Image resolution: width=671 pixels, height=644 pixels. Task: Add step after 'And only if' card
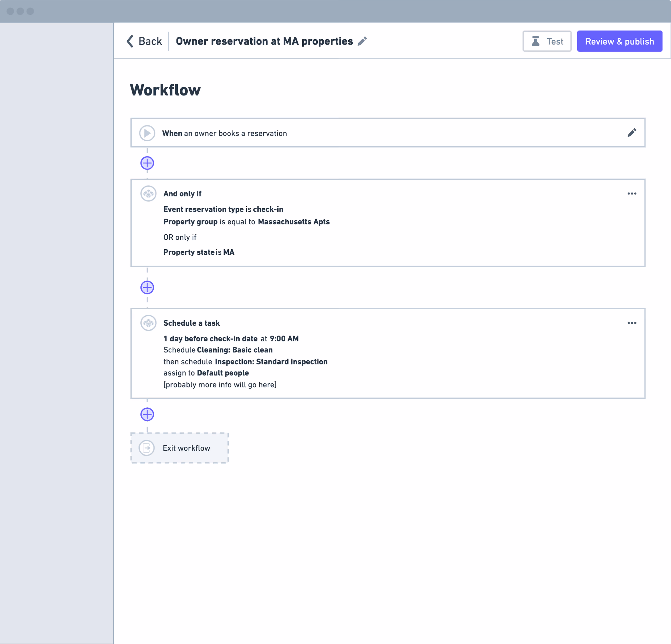pos(147,287)
